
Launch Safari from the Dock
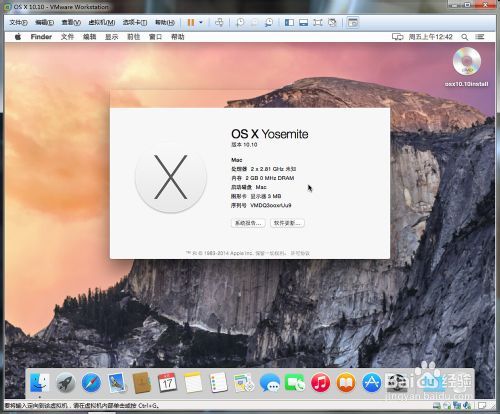pos(91,382)
